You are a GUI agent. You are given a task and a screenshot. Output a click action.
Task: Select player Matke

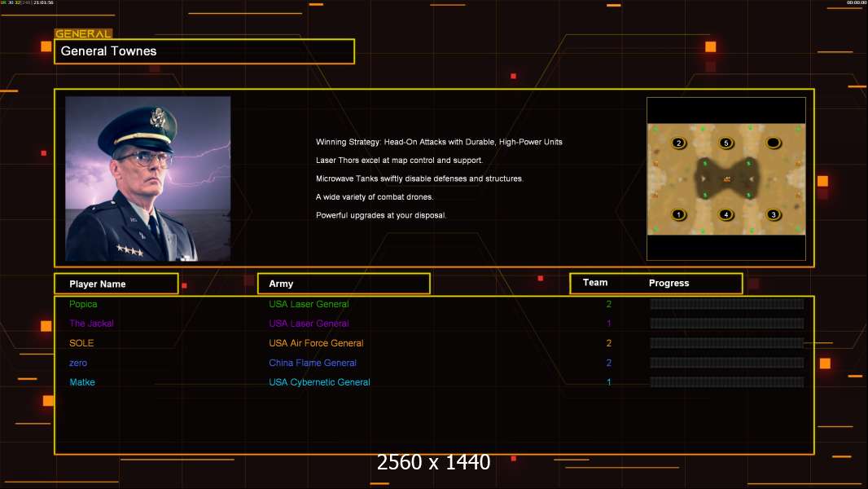pyautogui.click(x=82, y=382)
